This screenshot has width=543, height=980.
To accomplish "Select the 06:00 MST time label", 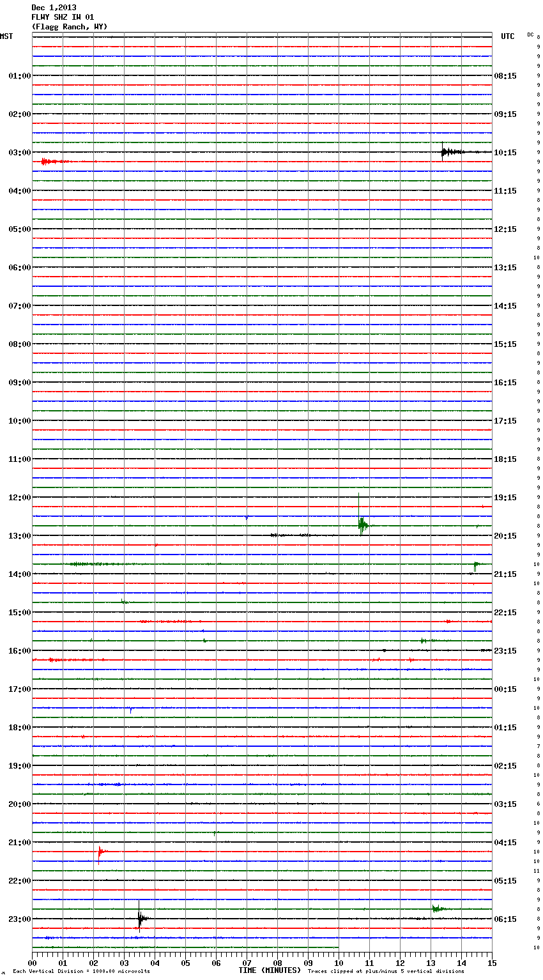I will 20,268.
